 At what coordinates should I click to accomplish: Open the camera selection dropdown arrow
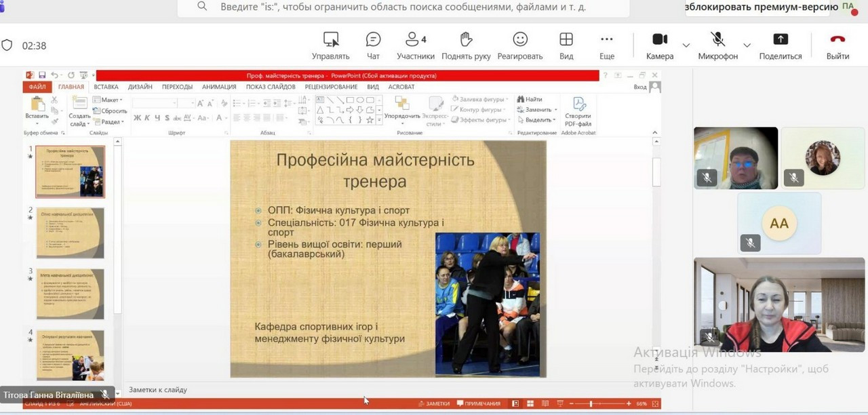point(685,45)
